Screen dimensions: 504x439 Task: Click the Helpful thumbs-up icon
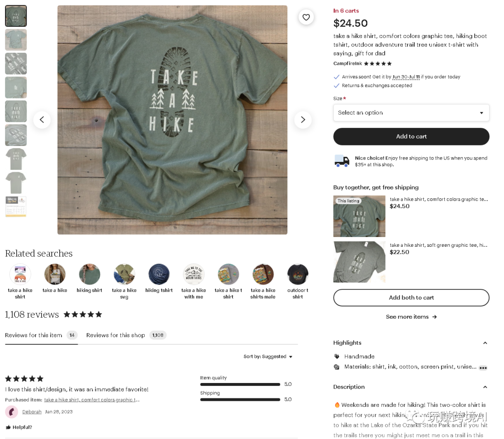[x=8, y=427]
